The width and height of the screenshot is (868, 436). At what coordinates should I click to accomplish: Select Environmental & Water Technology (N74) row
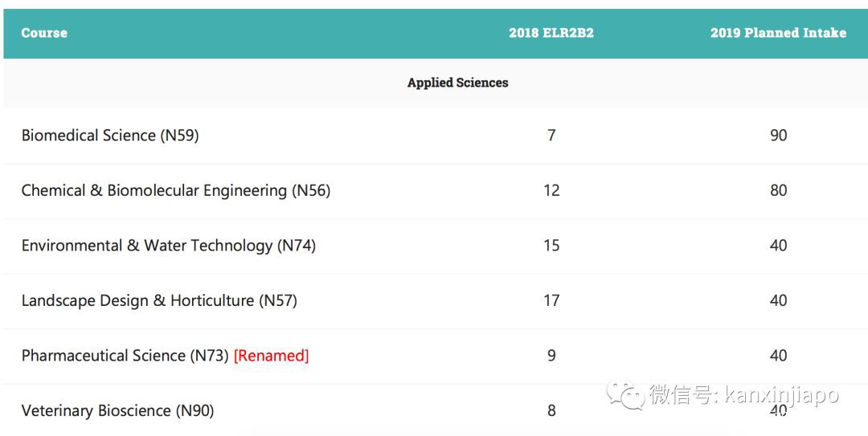[x=169, y=246]
